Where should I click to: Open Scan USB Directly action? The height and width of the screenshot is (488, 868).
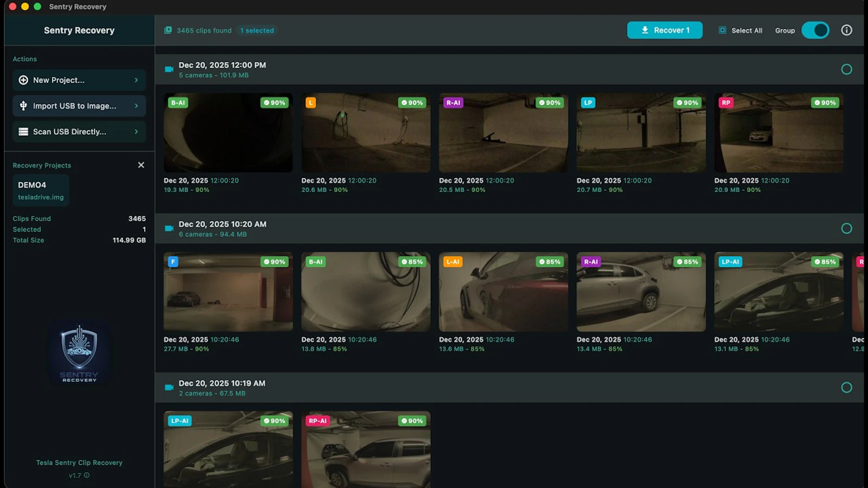pos(79,132)
